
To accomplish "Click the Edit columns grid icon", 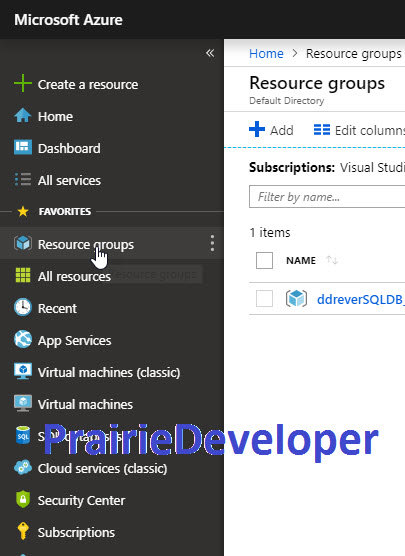I will click(x=322, y=129).
